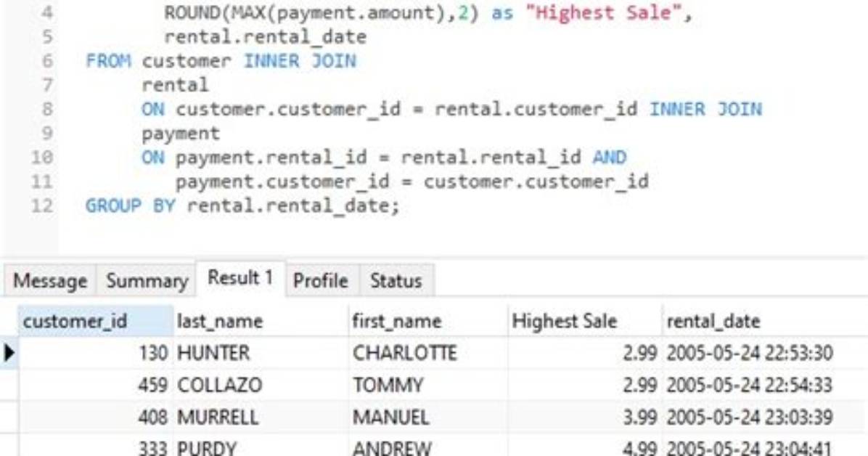Select the MANUEL first name cell
This screenshot has height=456, width=868.
tap(428, 418)
